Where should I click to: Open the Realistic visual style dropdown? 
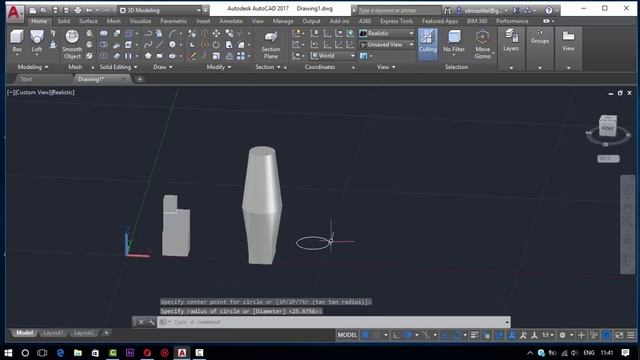click(x=387, y=33)
